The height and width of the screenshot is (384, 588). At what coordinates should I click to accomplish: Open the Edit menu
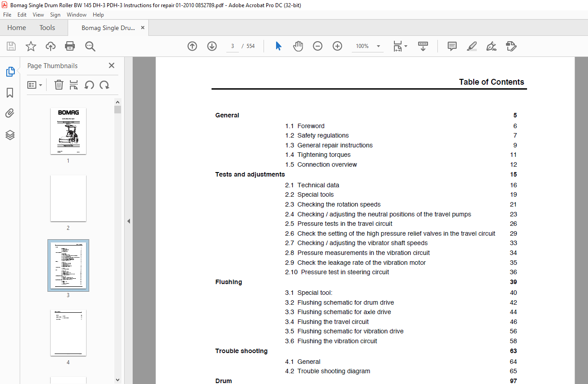(22, 15)
